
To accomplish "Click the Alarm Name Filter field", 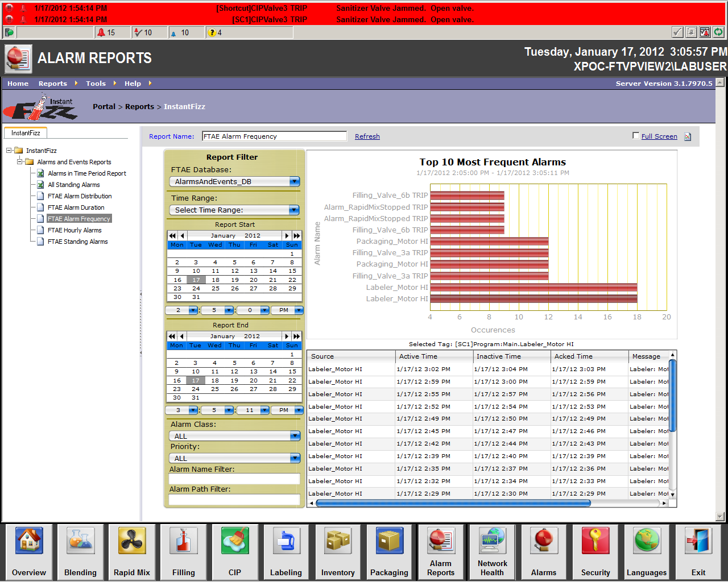I will pos(234,479).
